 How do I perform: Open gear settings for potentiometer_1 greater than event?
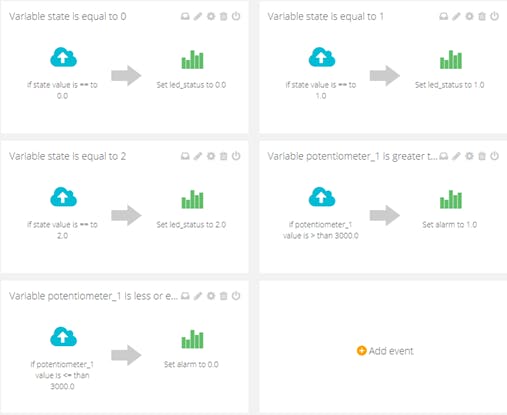(x=469, y=156)
